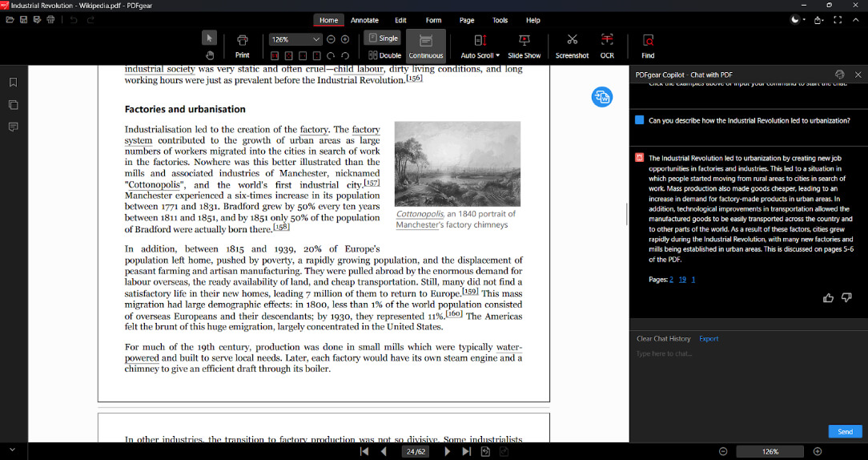Click the quick-access printer icon in title area
This screenshot has height=460, width=868.
pyautogui.click(x=51, y=20)
